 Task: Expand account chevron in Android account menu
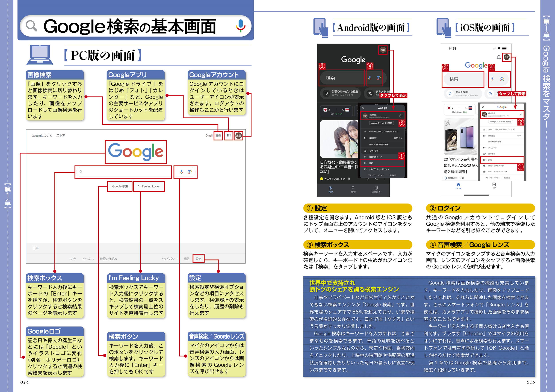click(400, 116)
